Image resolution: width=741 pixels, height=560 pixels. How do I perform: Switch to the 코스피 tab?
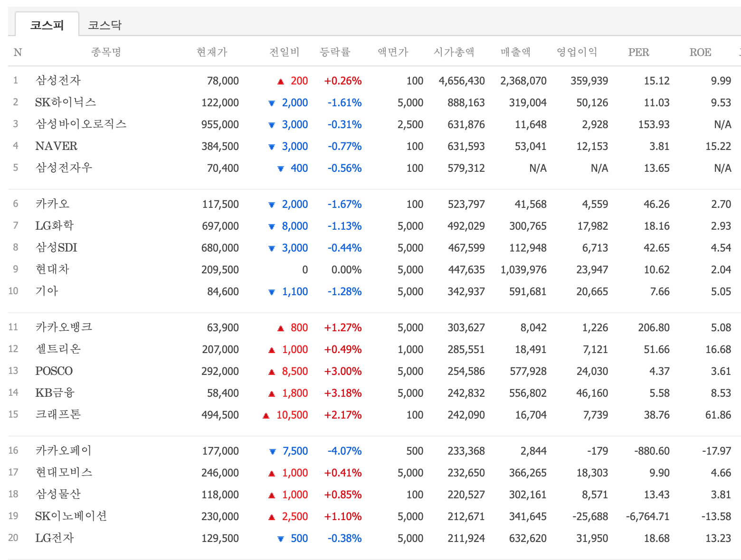pyautogui.click(x=47, y=25)
